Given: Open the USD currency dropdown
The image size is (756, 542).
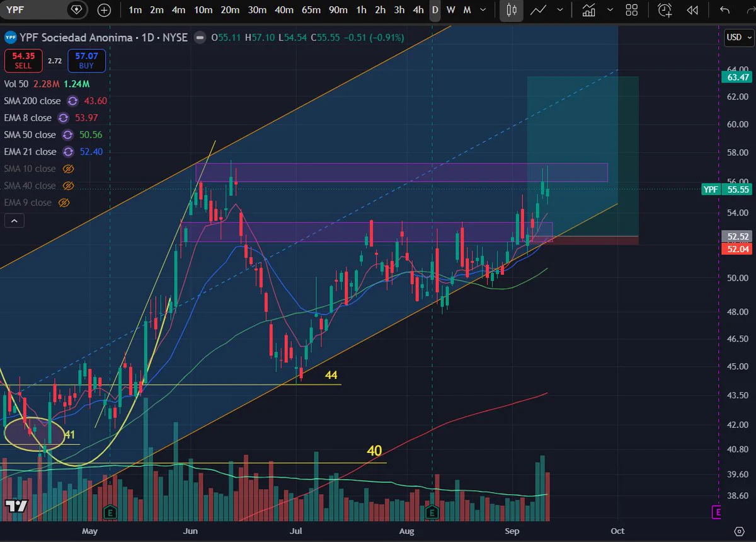Looking at the screenshot, I should [x=738, y=37].
